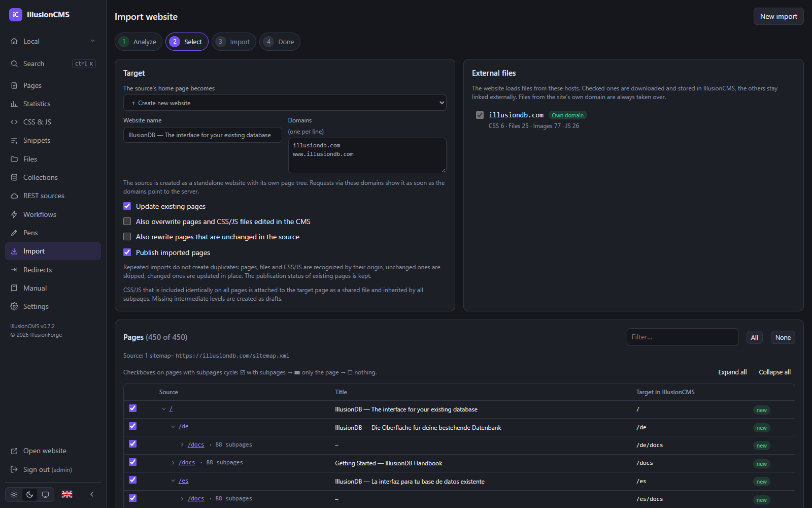The height and width of the screenshot is (508, 812).
Task: Click the pages Filter input field
Action: (x=682, y=337)
